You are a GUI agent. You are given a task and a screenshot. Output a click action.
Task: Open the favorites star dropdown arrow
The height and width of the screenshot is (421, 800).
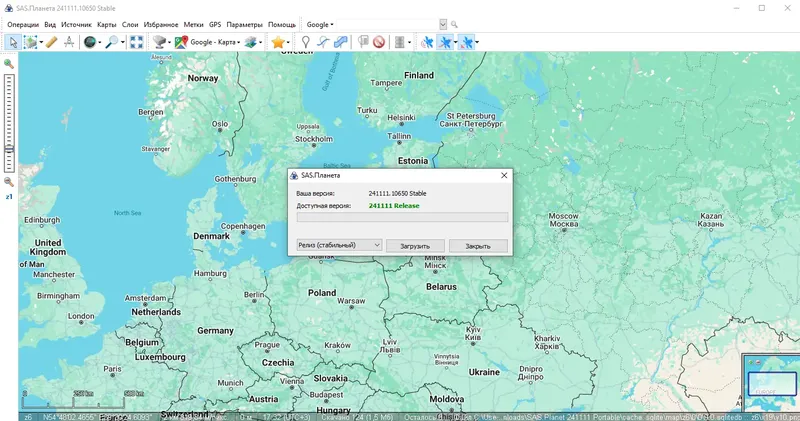click(x=288, y=42)
